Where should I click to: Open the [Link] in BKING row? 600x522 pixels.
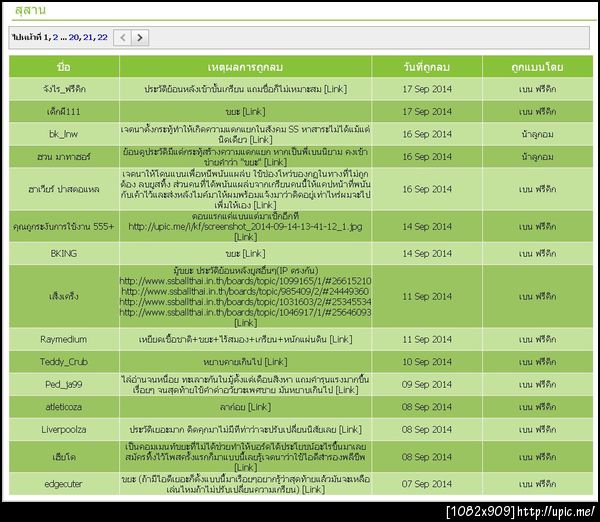pos(254,254)
